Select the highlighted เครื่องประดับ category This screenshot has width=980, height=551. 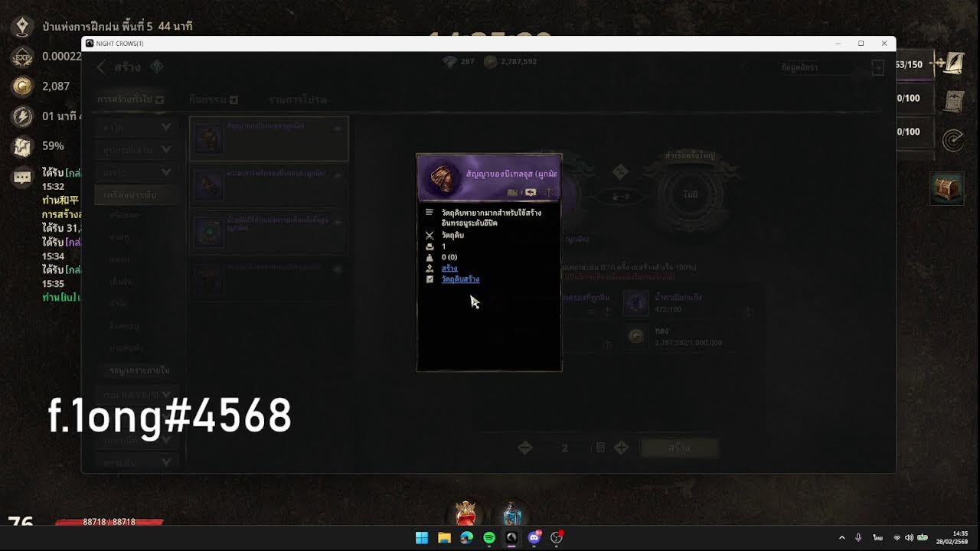click(x=136, y=194)
